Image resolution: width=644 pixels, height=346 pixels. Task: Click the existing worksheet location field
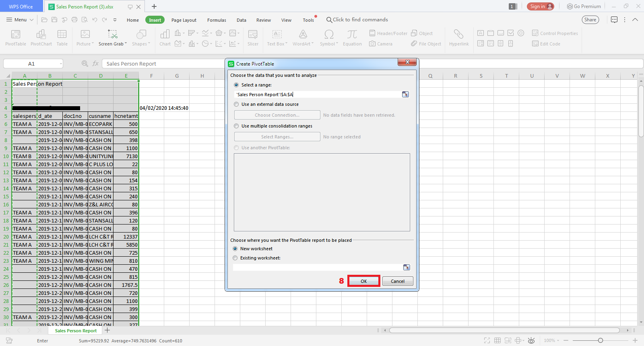click(317, 268)
